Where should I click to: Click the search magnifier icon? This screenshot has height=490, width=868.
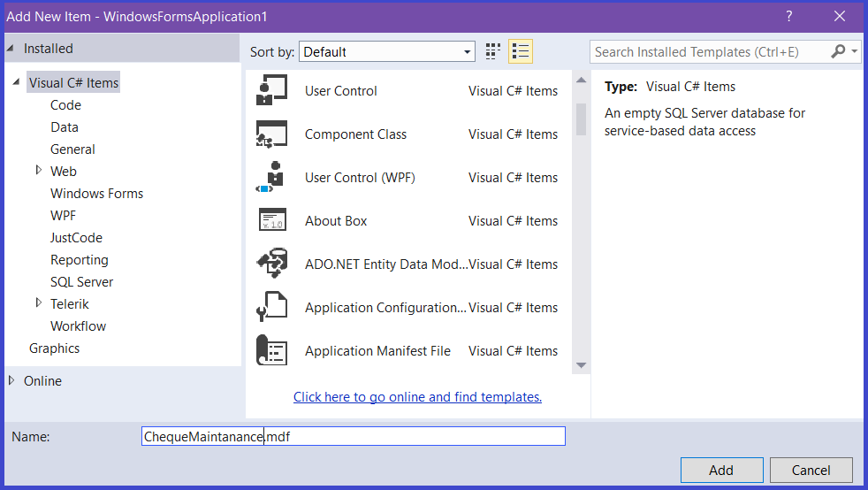point(838,52)
